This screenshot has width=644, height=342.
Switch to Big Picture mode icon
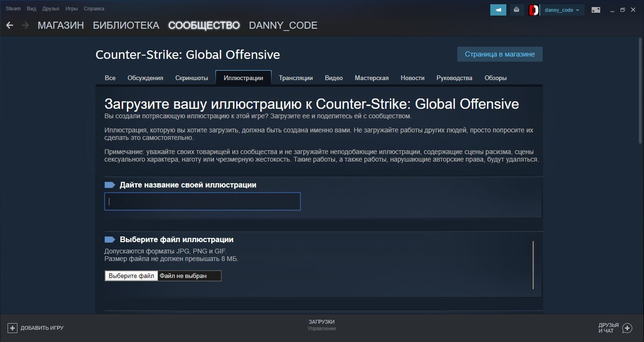[596, 10]
